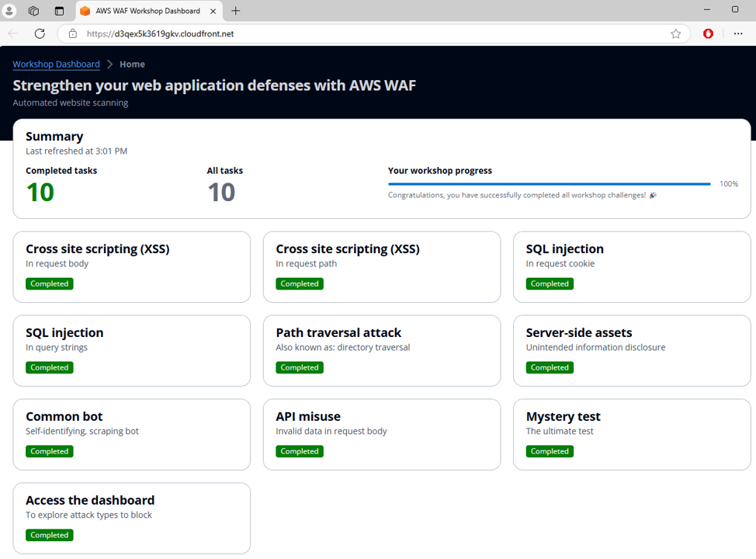Close the AWS WAF Workshop Dashboard tab

click(x=213, y=11)
